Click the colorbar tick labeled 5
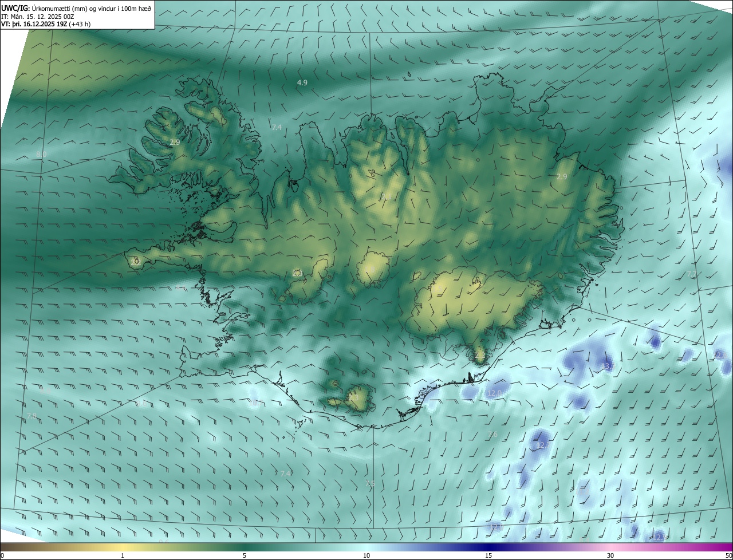Screen dimensions: 733x560 [245, 555]
